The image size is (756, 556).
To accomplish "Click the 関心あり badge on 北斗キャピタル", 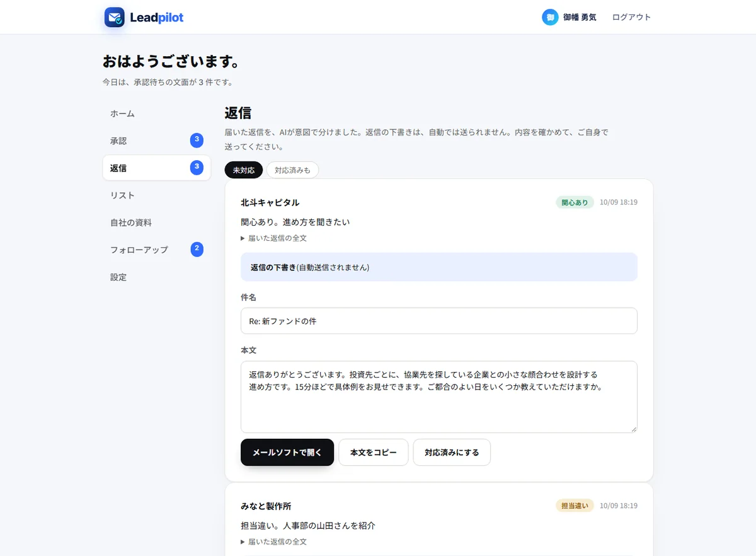I will (x=575, y=202).
